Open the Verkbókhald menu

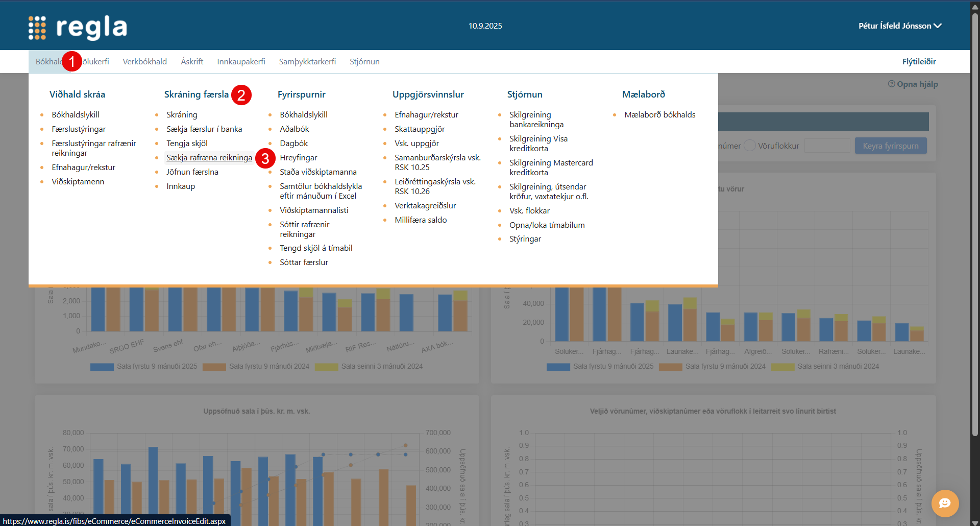[x=144, y=62]
